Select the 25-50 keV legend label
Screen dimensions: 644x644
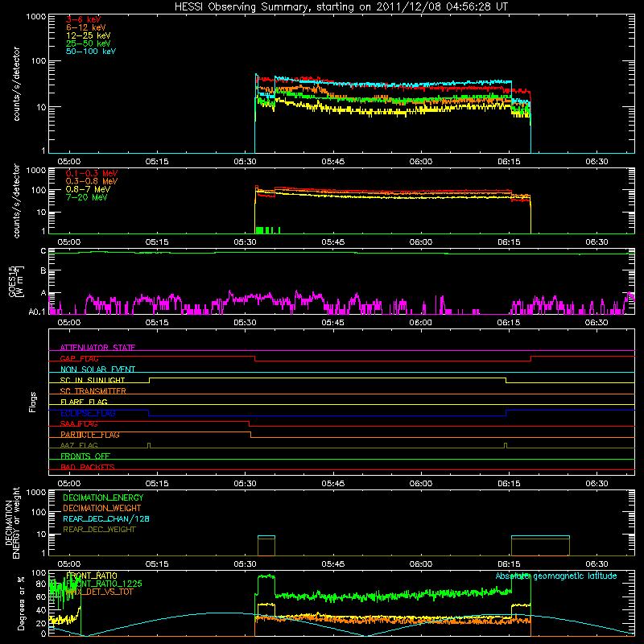[89, 43]
